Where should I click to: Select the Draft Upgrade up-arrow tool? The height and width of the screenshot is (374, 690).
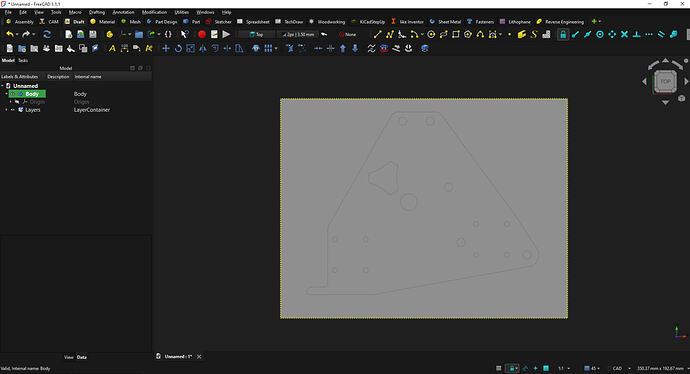343,48
